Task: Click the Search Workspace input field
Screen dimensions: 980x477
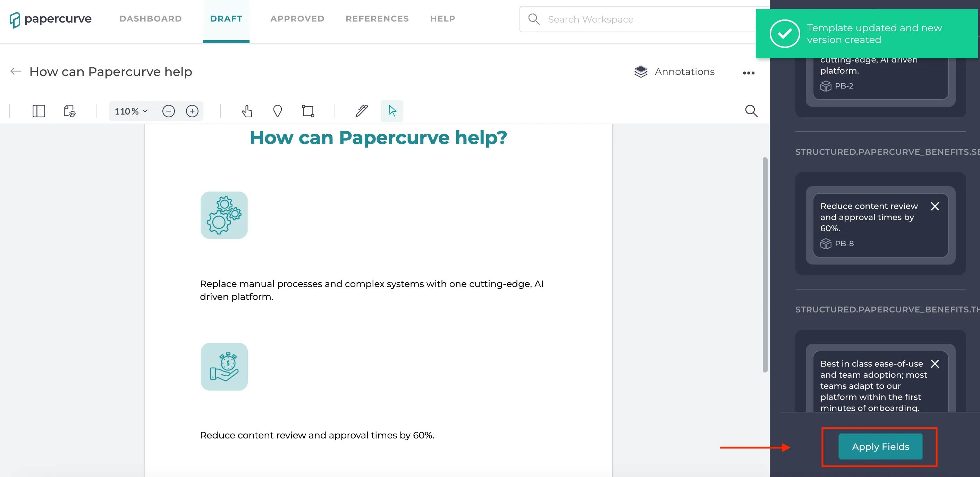Action: 639,19
